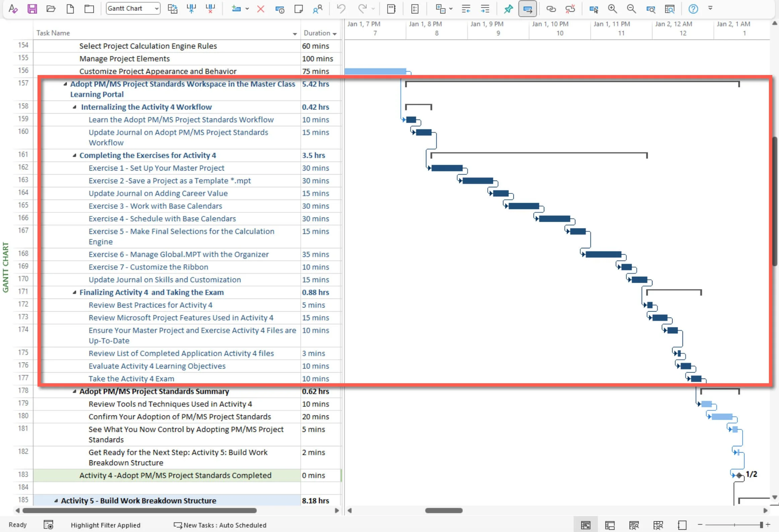Switch to Report view shortcut in status bar
Image resolution: width=779 pixels, height=532 pixels.
click(x=682, y=525)
